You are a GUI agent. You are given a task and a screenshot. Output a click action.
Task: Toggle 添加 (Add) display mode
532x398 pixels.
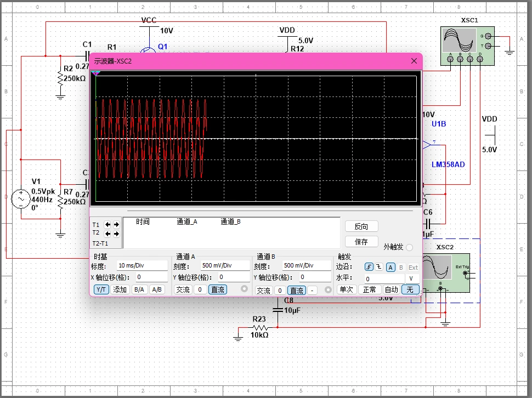click(x=120, y=289)
